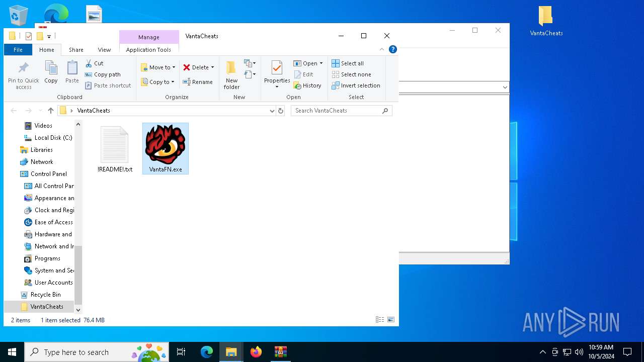Viewport: 644px width, 362px height.
Task: Select Local Disk (C:) in navigation pane
Action: [x=53, y=138]
